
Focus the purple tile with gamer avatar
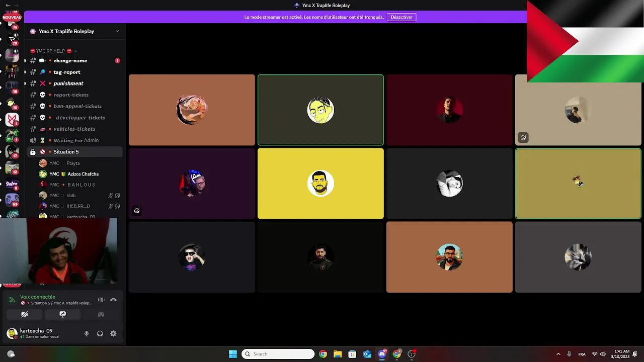pyautogui.click(x=192, y=184)
